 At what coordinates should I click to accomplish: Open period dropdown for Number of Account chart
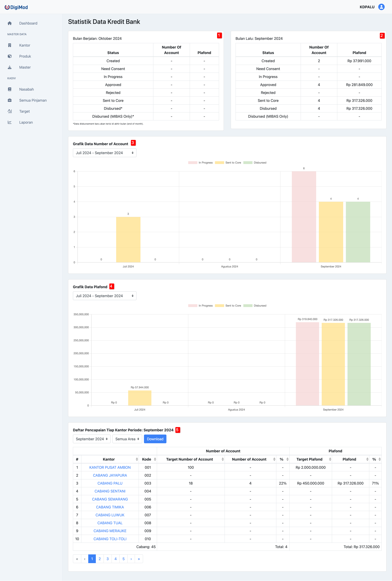104,153
